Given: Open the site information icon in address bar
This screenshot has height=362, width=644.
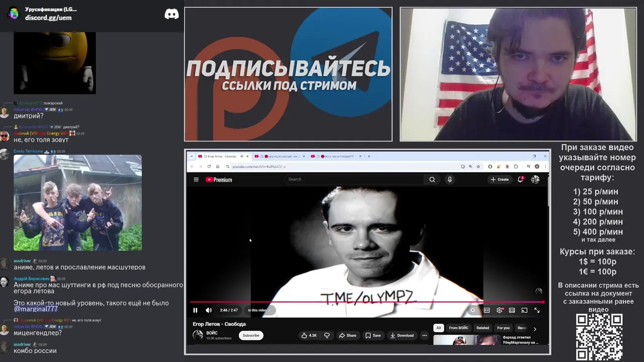Looking at the screenshot, I should (228, 166).
